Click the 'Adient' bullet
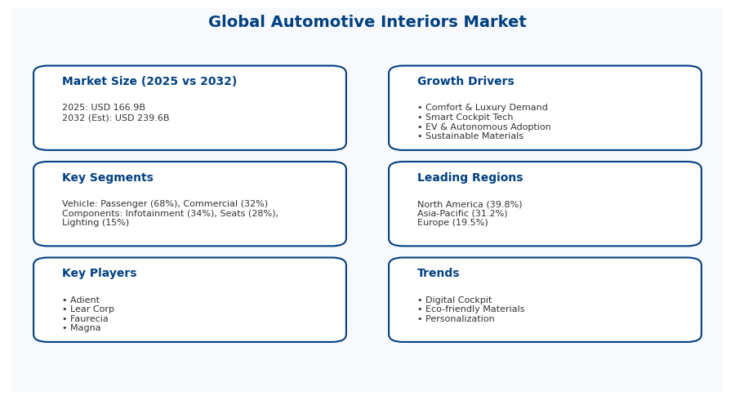The height and width of the screenshot is (400, 735). tap(81, 300)
